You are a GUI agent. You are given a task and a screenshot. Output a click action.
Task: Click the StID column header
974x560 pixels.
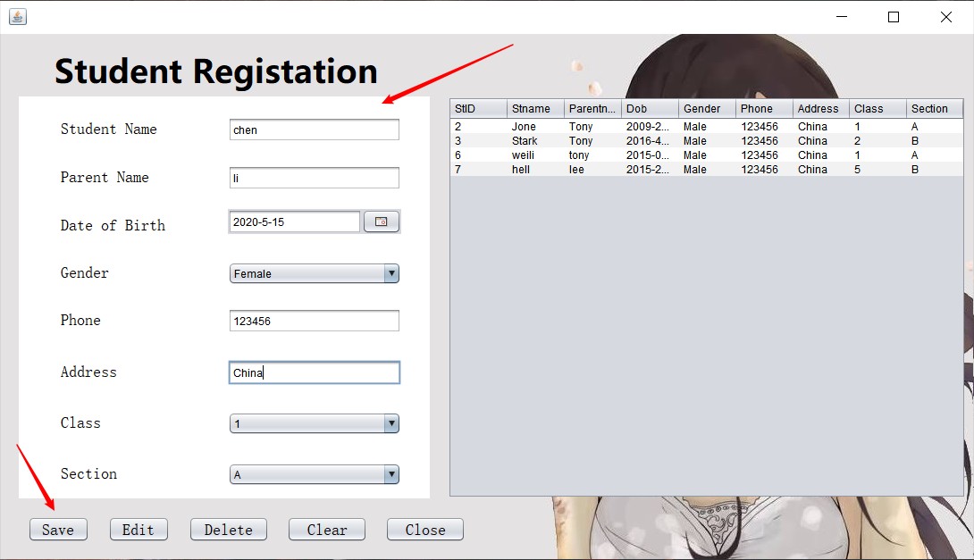pyautogui.click(x=476, y=108)
